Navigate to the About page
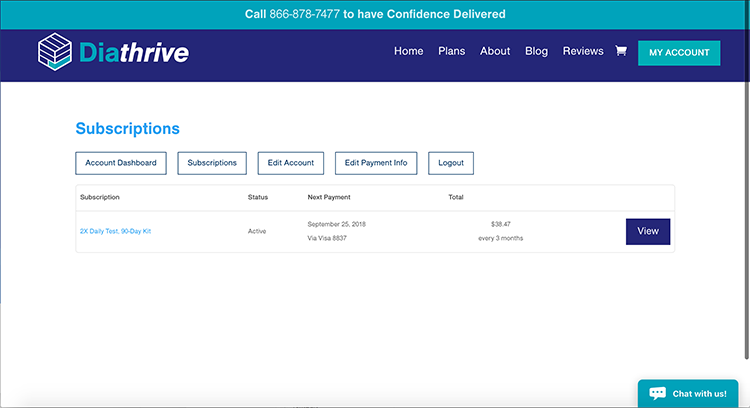Viewport: 750px width, 408px height. (495, 51)
